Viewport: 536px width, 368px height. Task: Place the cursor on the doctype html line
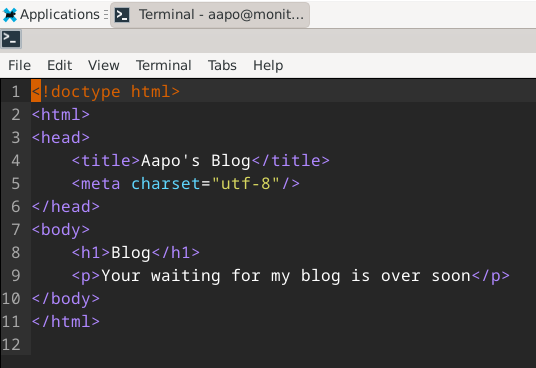click(106, 92)
